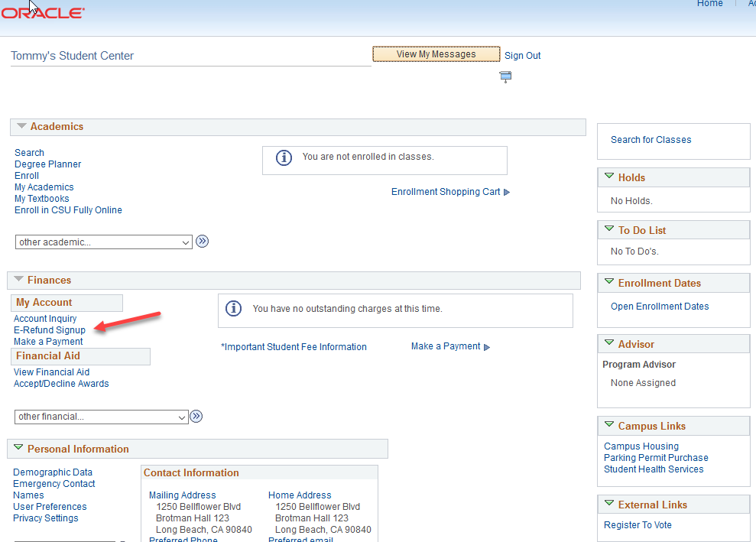Open Important Student Fee Information

(294, 347)
